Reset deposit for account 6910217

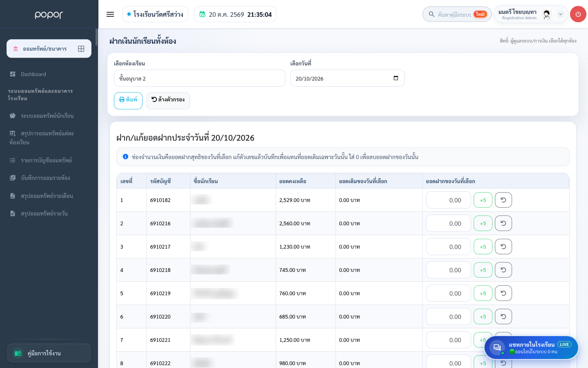[x=503, y=247]
